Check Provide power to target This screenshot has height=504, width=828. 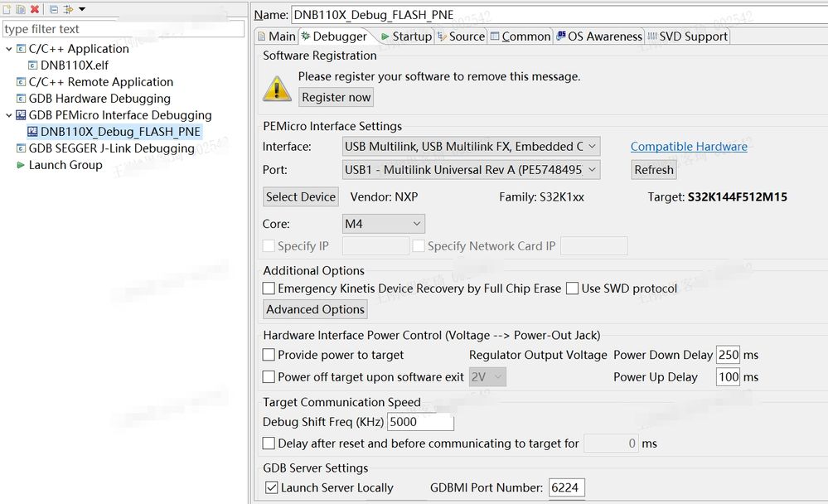pyautogui.click(x=269, y=355)
